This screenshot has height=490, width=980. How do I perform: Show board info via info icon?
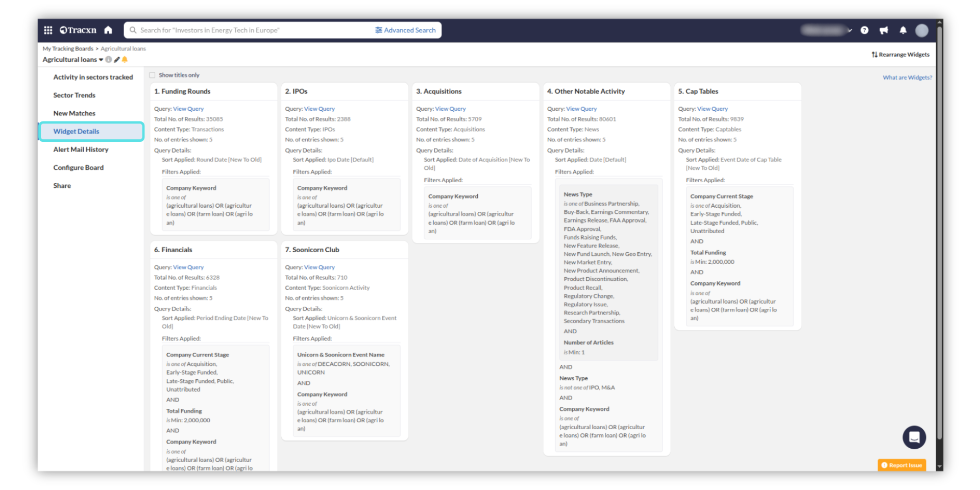click(109, 60)
